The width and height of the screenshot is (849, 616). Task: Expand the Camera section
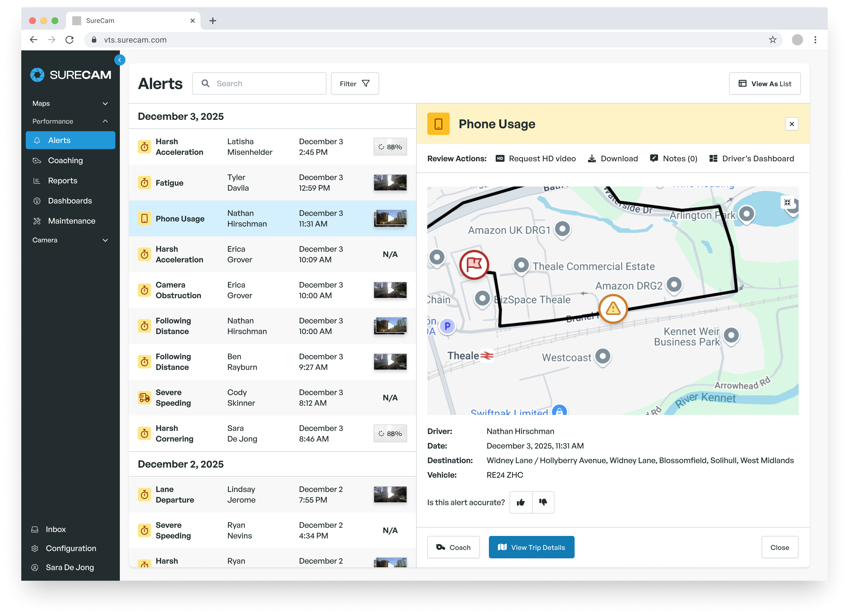click(x=105, y=240)
